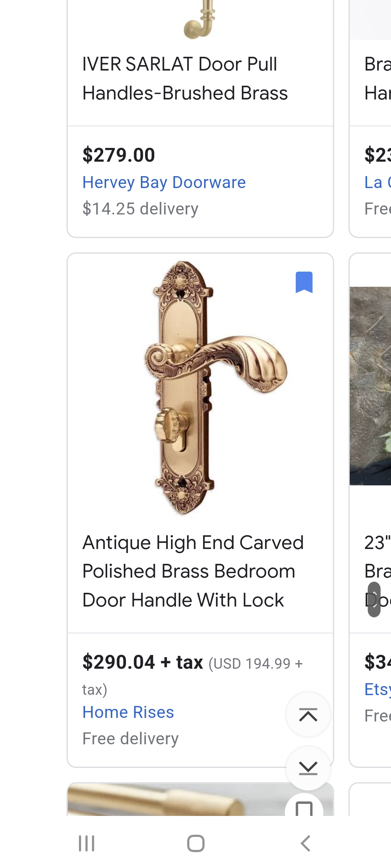This screenshot has height=868, width=391.
Task: Select the IVER SARLAT Door Pull Handles title
Action: click(185, 78)
